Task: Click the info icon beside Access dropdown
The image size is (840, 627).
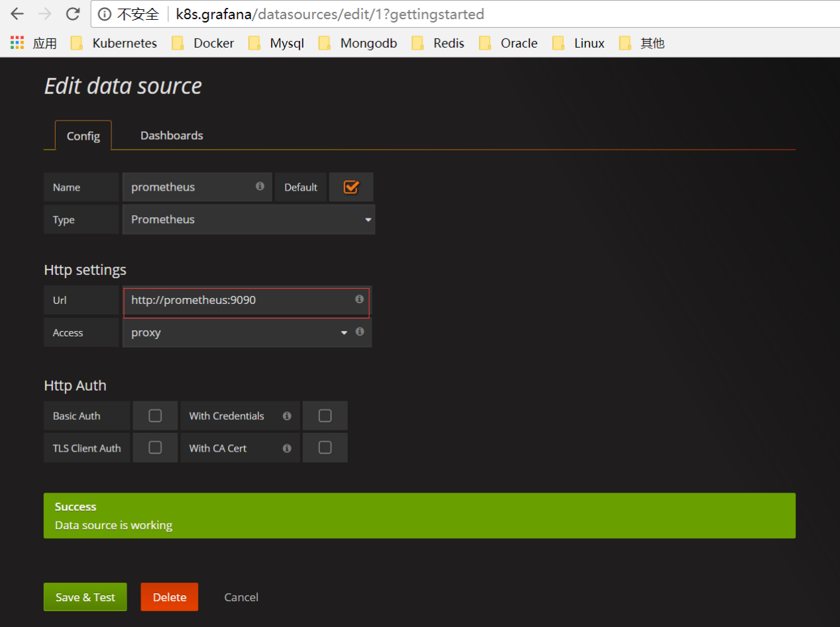Action: point(360,332)
